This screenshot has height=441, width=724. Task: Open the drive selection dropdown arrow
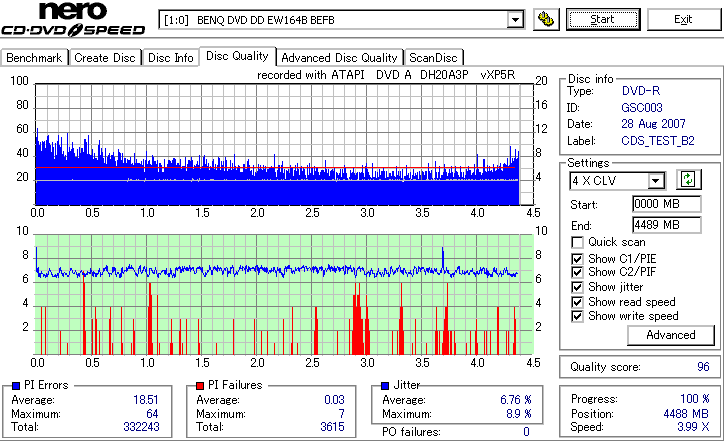click(x=515, y=20)
